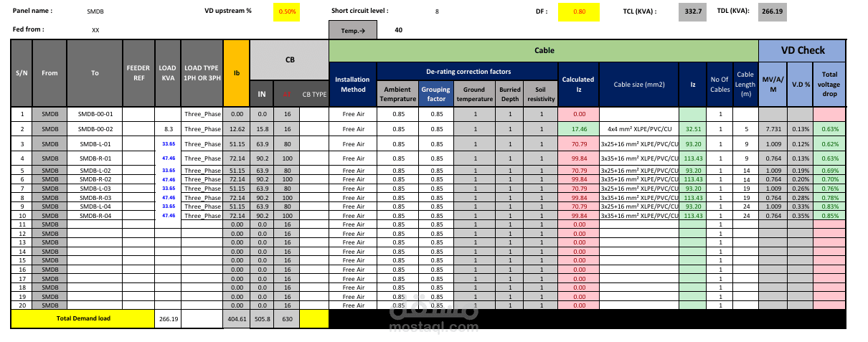This screenshot has width=868, height=342.
Task: Select the To cell SMDB-00-01
Action: [95, 114]
